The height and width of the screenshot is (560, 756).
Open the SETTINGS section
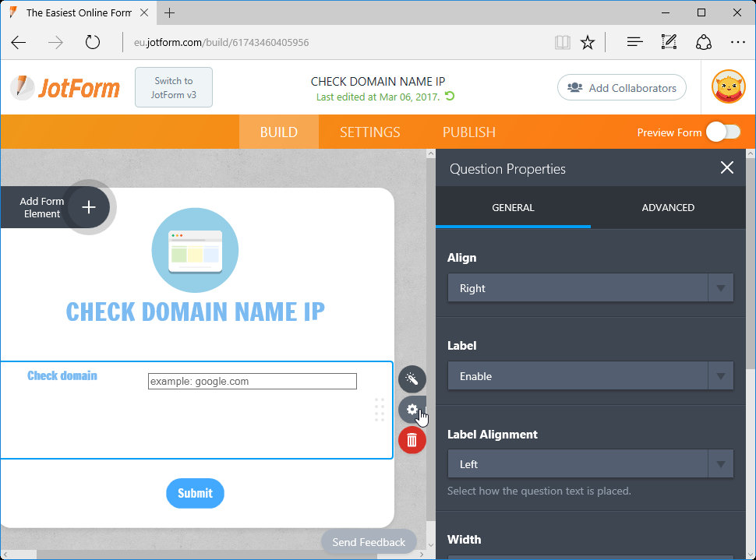tap(369, 132)
